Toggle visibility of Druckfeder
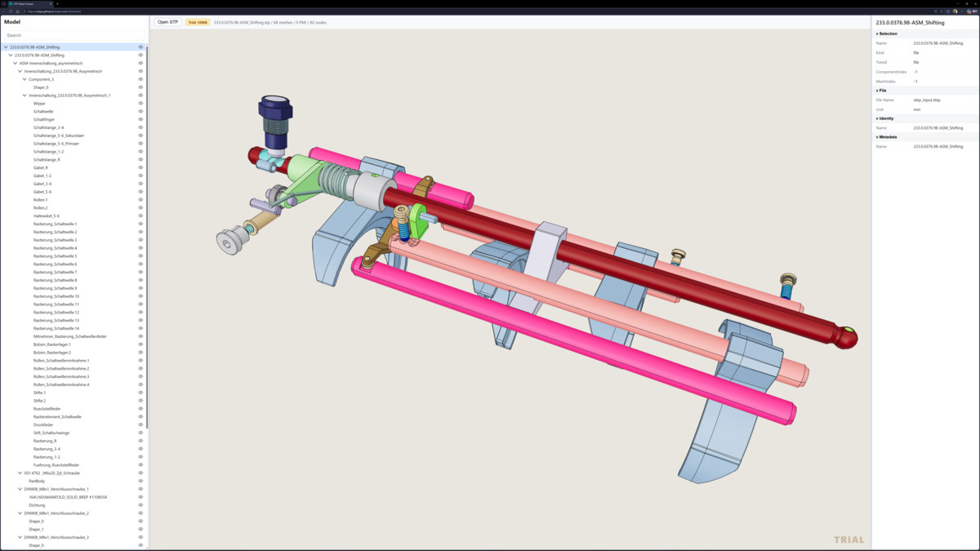This screenshot has width=980, height=551. point(140,424)
